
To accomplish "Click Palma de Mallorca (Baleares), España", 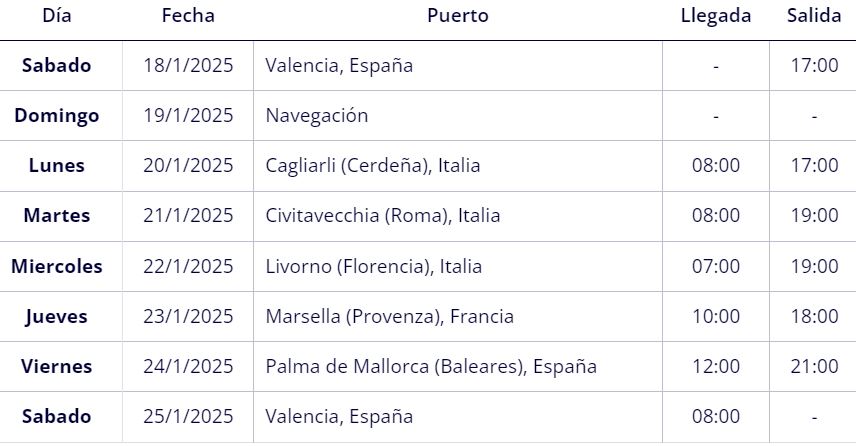I will coord(431,366).
